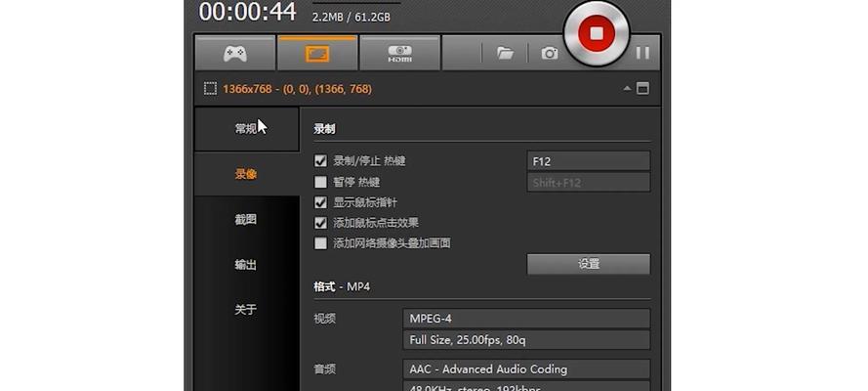The image size is (868, 391).
Task: Pause the recording
Action: click(642, 53)
